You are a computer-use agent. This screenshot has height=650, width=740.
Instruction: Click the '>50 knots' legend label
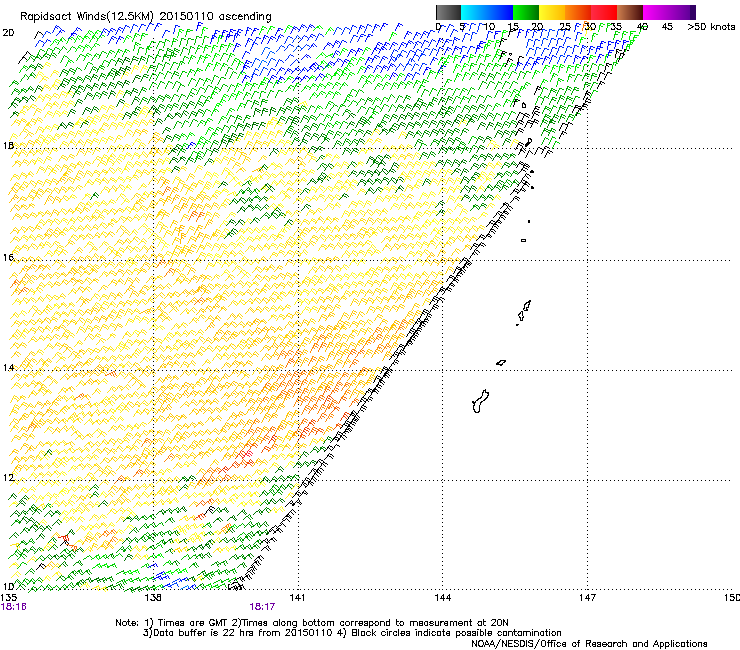(711, 26)
